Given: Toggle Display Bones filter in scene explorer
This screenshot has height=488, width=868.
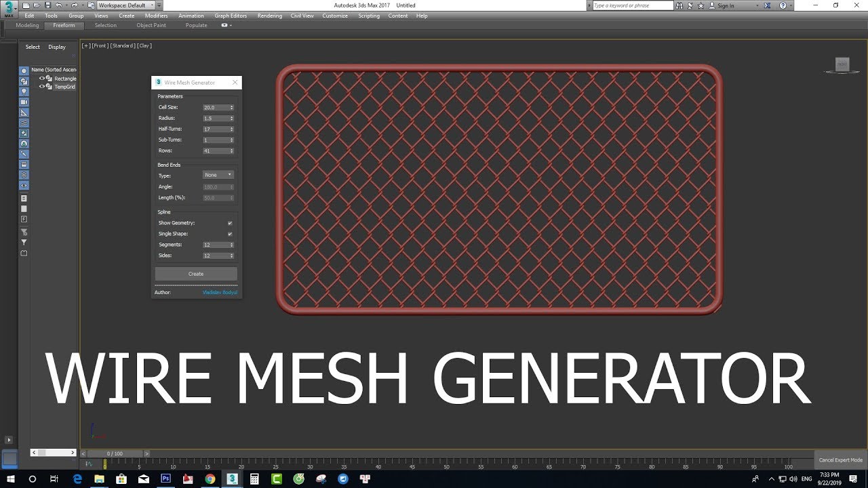Looking at the screenshot, I should click(24, 154).
